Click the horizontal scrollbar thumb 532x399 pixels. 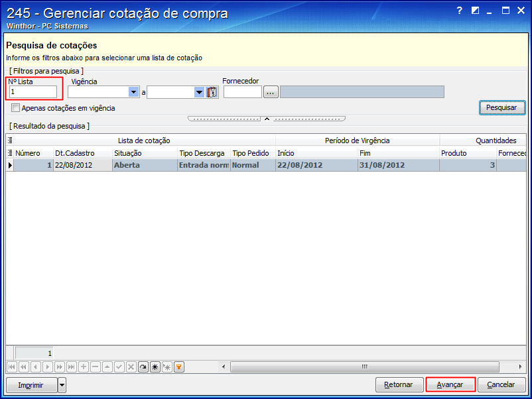pyautogui.click(x=365, y=367)
